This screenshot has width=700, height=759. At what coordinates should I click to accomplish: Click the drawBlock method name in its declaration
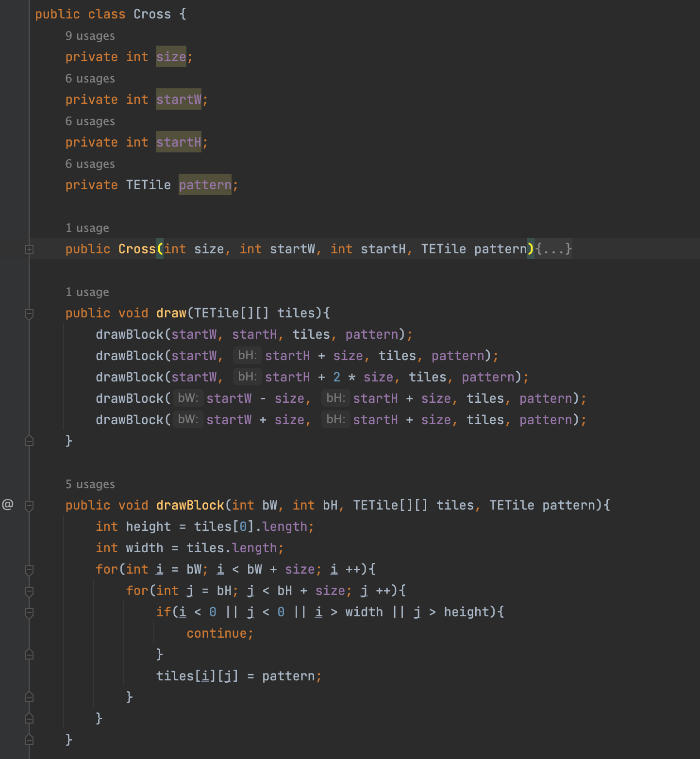190,505
